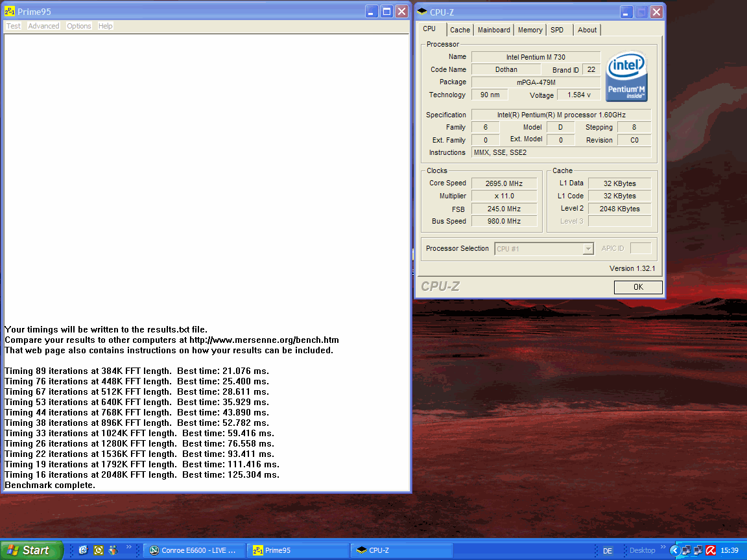This screenshot has height=560, width=747.
Task: Expand the Quick Launch overflow chevron
Action: click(x=128, y=548)
